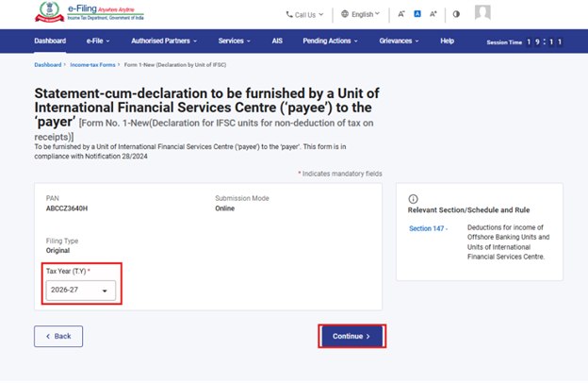Viewport: 588px width, 383px height.
Task: Click the info icon in Relevant Section panel
Action: point(413,199)
